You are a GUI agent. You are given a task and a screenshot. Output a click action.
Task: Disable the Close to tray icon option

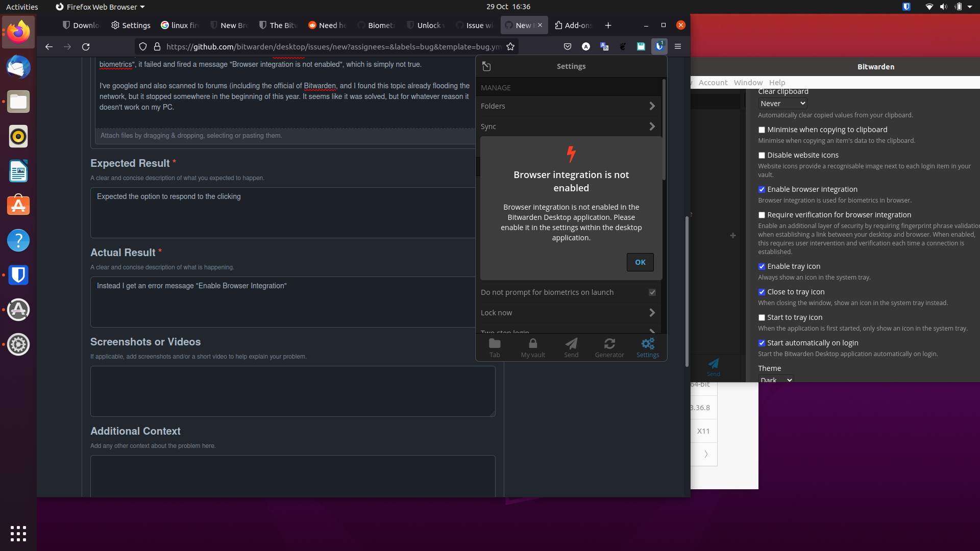pyautogui.click(x=762, y=292)
